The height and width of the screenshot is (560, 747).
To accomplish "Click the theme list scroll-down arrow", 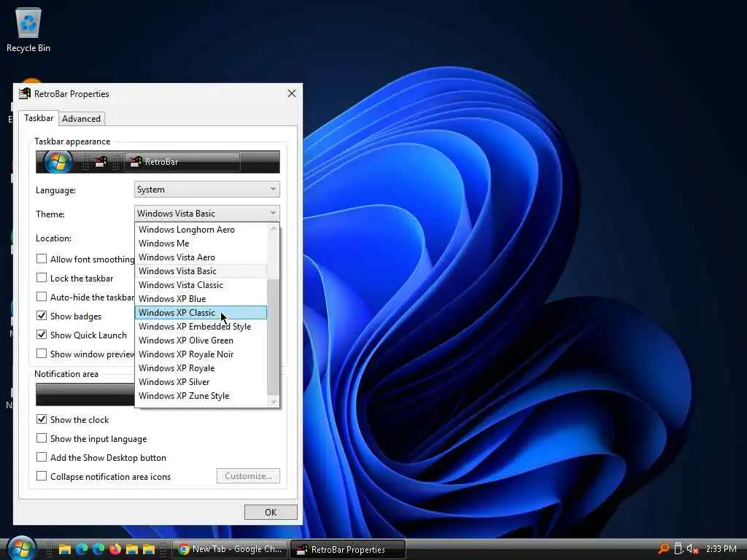I will pos(273,402).
